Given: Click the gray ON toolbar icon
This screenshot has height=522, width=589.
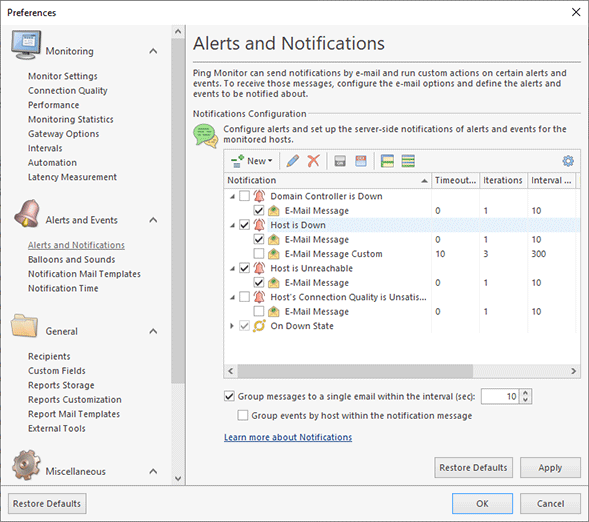Looking at the screenshot, I should tap(340, 161).
